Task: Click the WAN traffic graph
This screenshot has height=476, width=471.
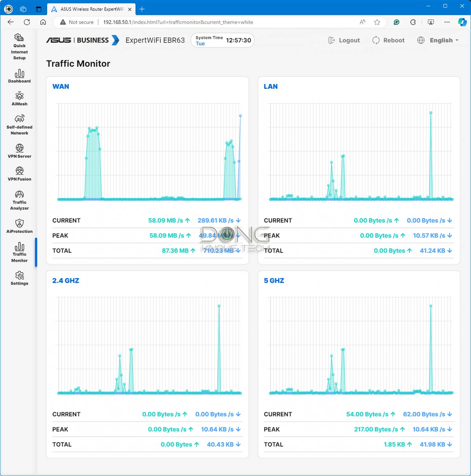Action: 149,152
